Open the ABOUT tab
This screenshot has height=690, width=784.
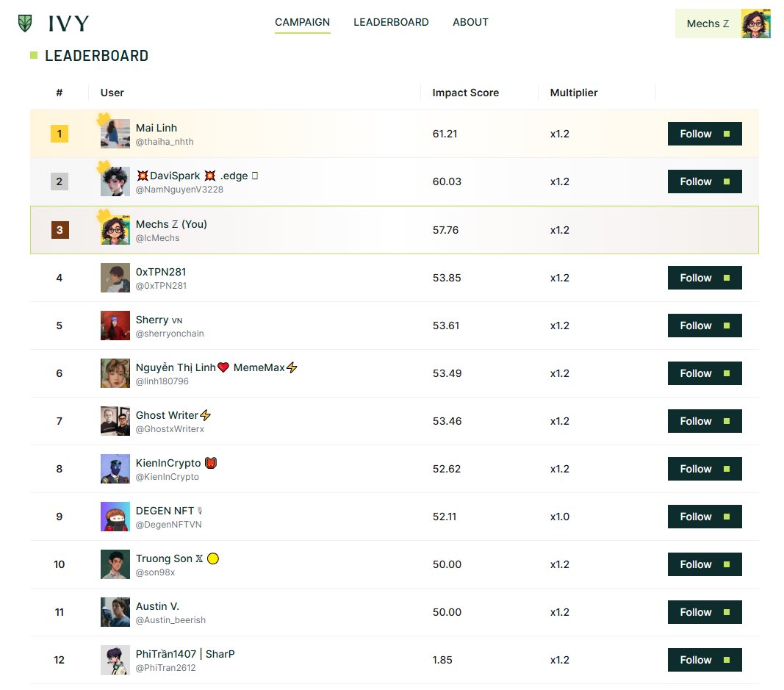click(470, 22)
